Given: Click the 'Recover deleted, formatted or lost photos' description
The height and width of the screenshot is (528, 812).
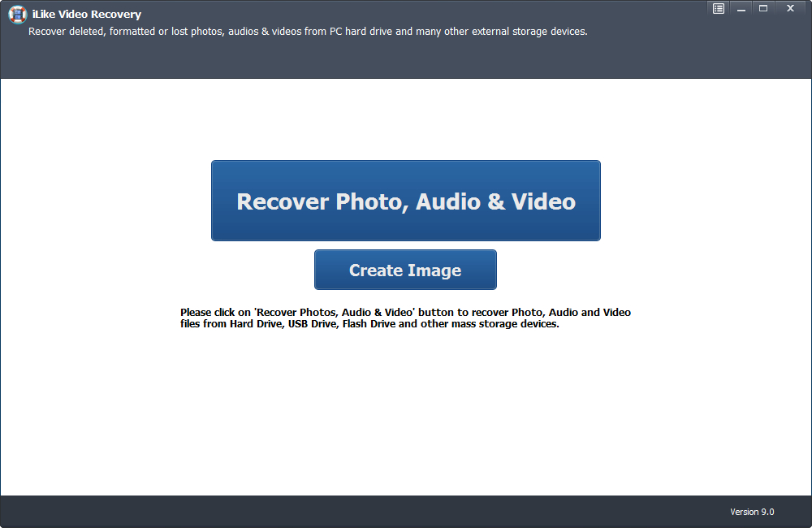Looking at the screenshot, I should tap(308, 32).
